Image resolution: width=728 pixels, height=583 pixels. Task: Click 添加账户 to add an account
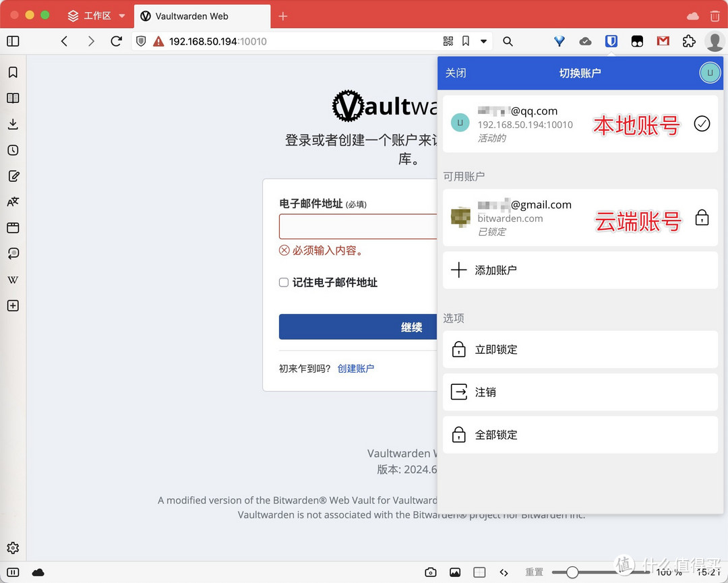pos(580,270)
